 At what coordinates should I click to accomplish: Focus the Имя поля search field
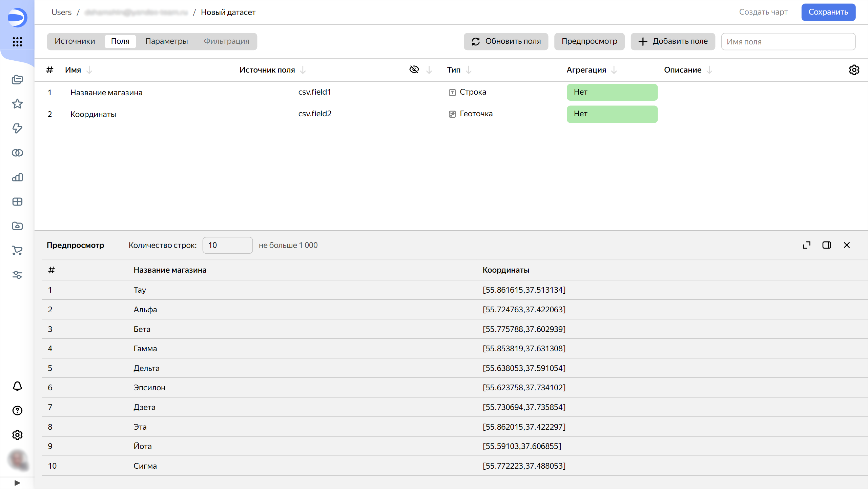[x=788, y=42]
